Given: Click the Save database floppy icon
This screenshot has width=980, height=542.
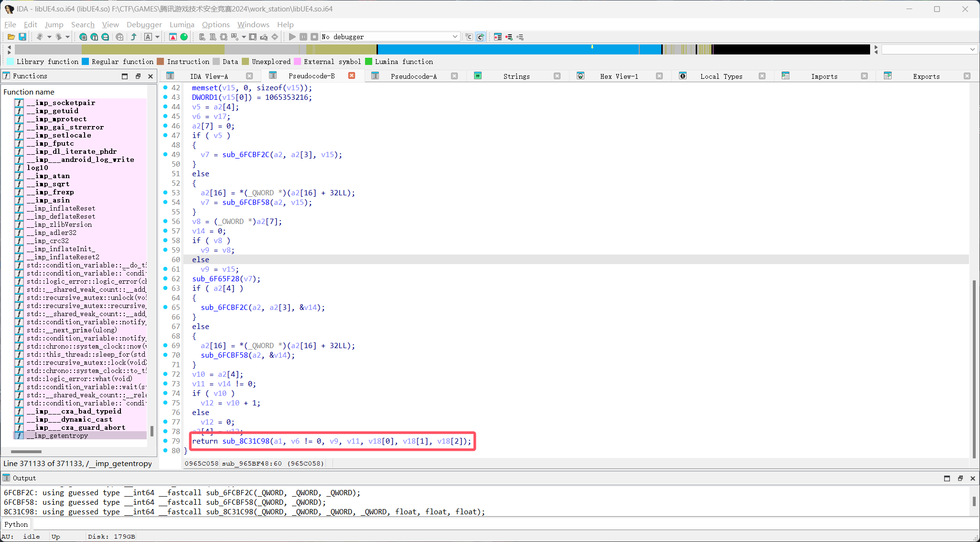Looking at the screenshot, I should pyautogui.click(x=22, y=37).
